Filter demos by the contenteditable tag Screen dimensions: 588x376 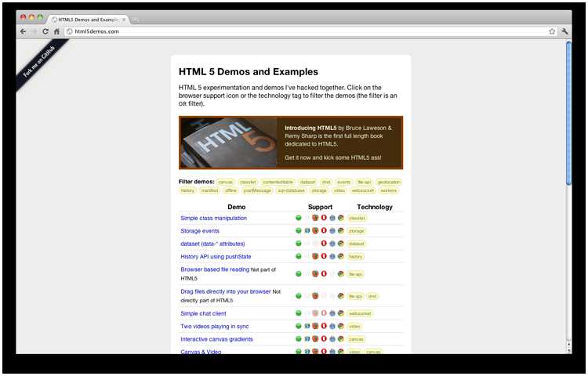click(278, 182)
